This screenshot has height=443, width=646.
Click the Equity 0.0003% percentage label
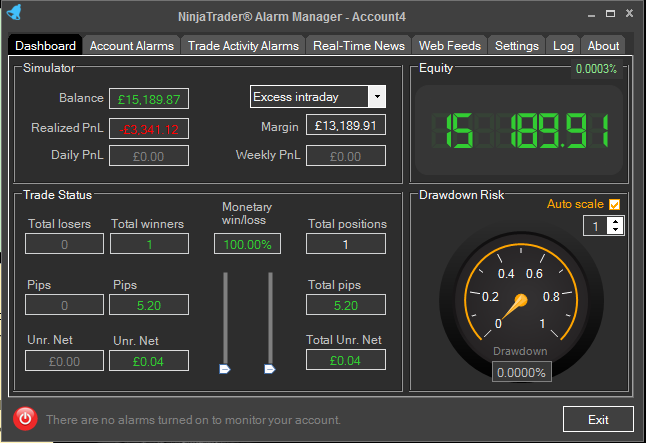click(596, 68)
